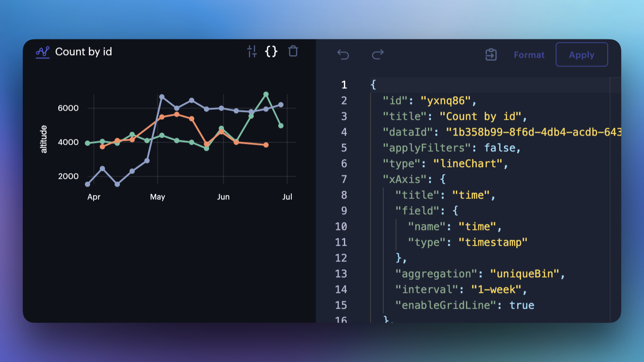Click the altitude axis label
Image resolution: width=644 pixels, height=362 pixels.
click(43, 139)
